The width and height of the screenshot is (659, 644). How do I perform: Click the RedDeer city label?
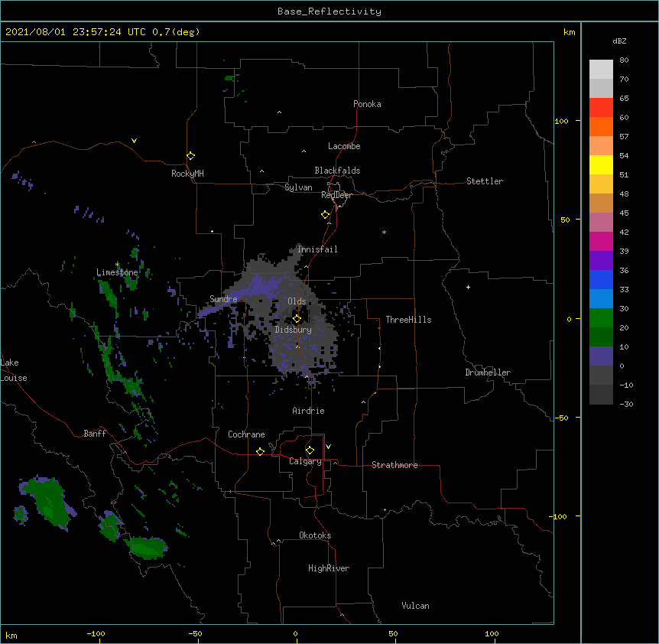336,195
